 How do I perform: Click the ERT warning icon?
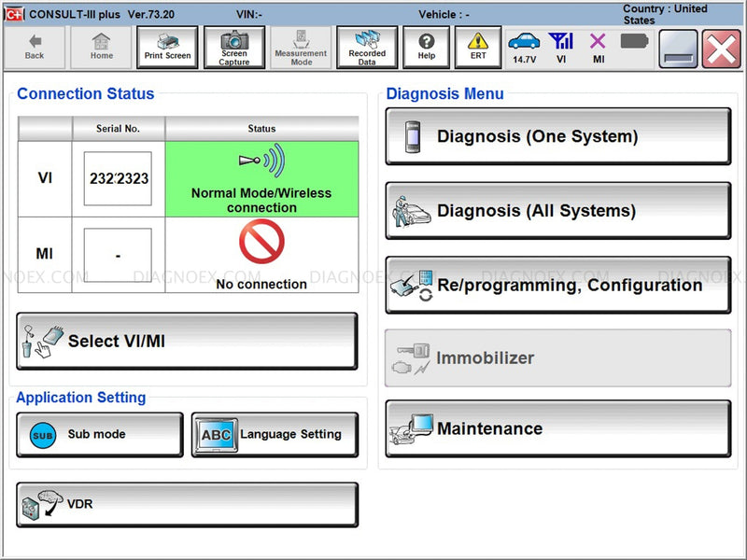(478, 47)
